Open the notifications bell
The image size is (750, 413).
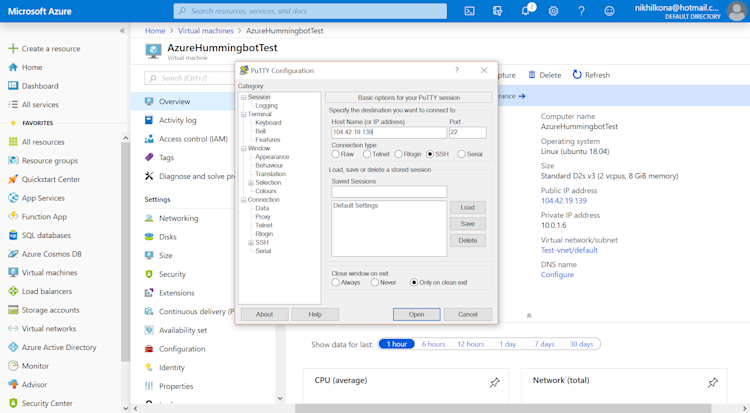[x=526, y=11]
